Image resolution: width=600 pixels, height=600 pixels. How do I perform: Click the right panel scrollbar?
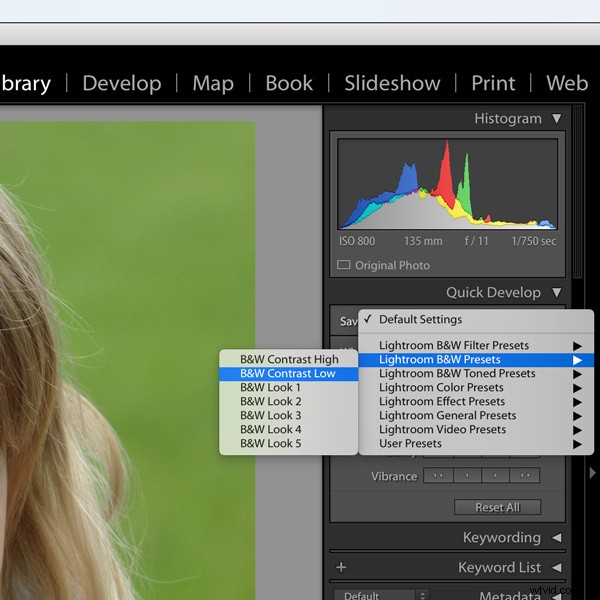tap(577, 191)
